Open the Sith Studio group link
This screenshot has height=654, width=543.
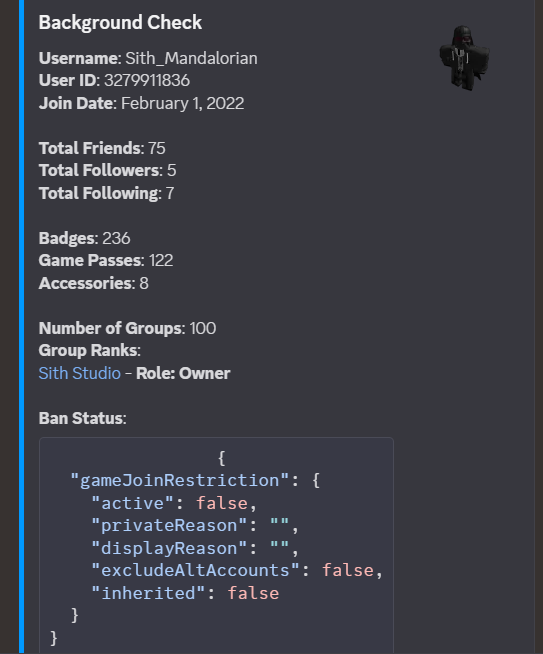(80, 373)
